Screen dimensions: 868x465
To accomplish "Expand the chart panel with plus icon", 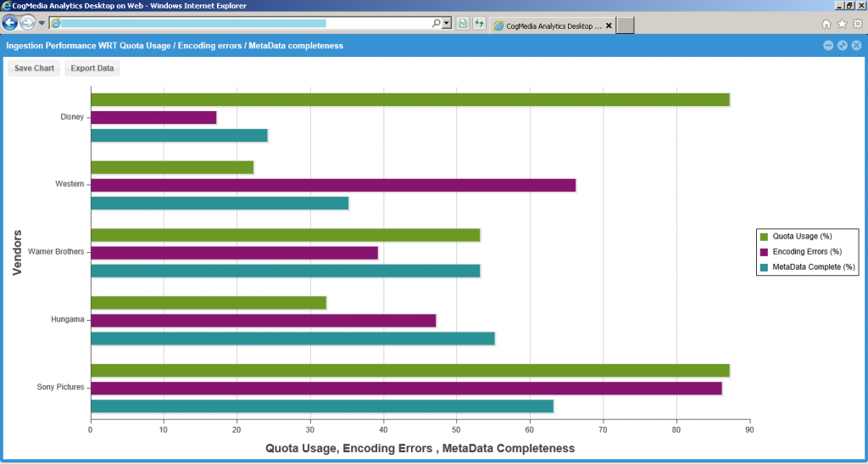I will coord(842,46).
